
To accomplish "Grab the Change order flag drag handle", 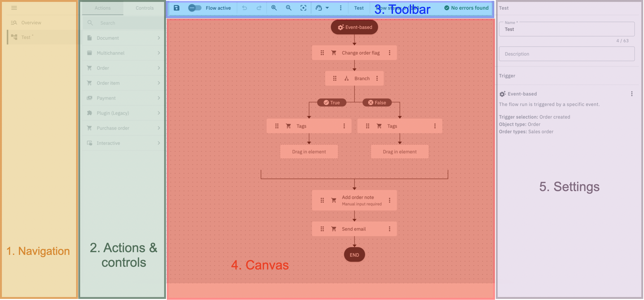I will pos(322,53).
